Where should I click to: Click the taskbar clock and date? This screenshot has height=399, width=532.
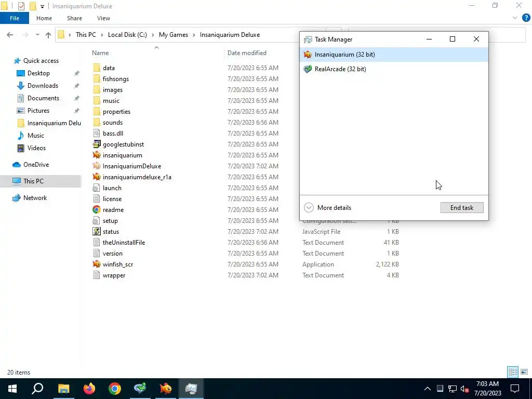point(487,389)
